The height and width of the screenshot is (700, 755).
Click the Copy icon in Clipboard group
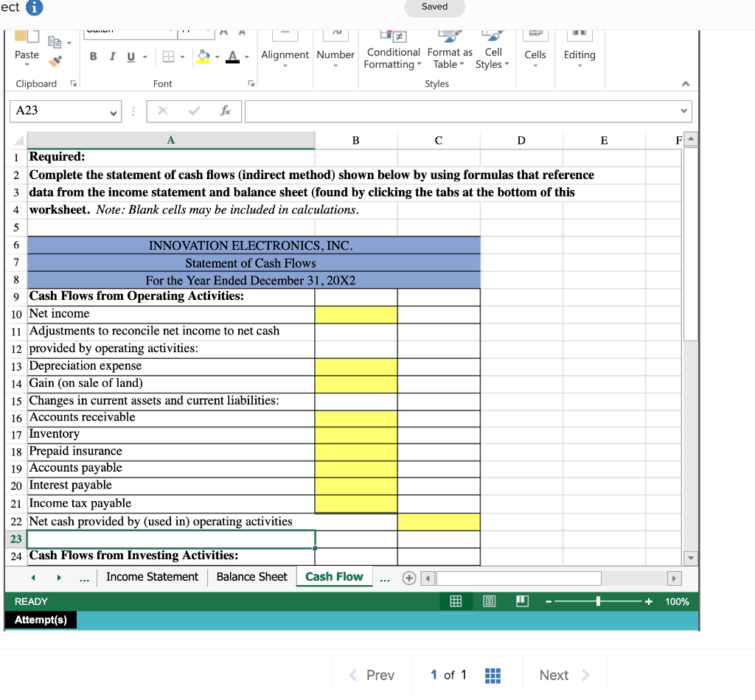click(x=55, y=42)
